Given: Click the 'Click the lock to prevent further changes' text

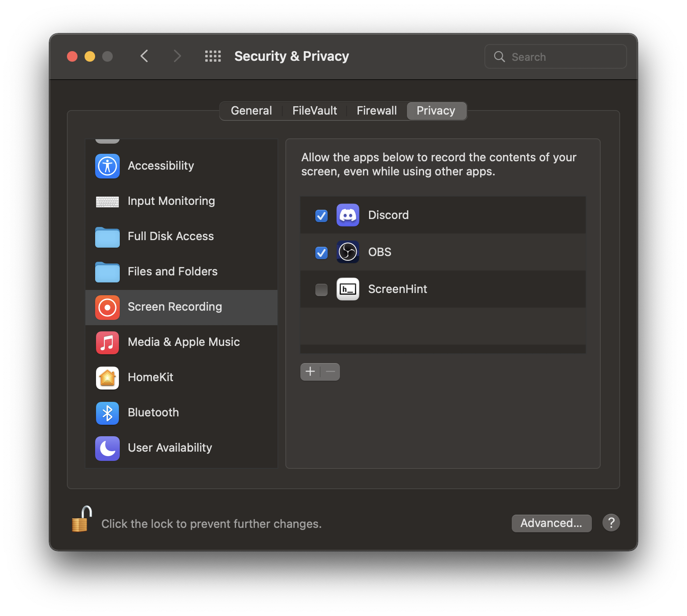Looking at the screenshot, I should [211, 524].
